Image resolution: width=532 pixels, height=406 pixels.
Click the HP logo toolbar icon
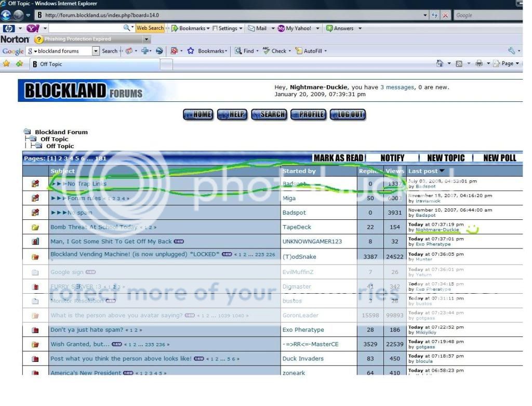(9, 29)
